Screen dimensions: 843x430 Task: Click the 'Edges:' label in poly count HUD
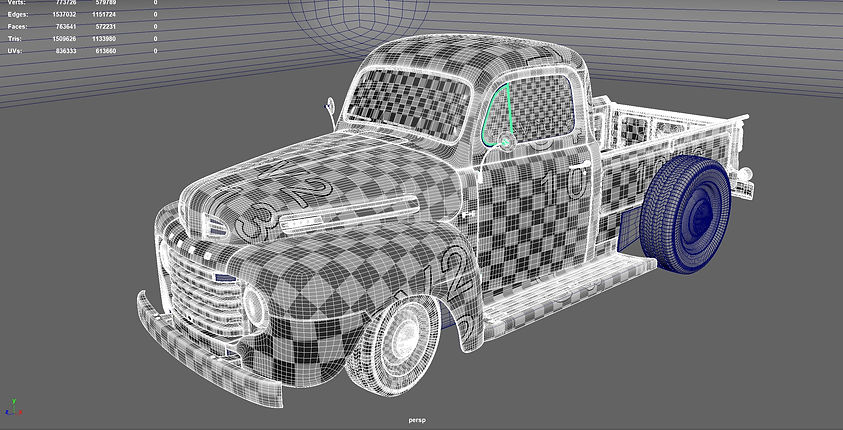click(x=17, y=15)
